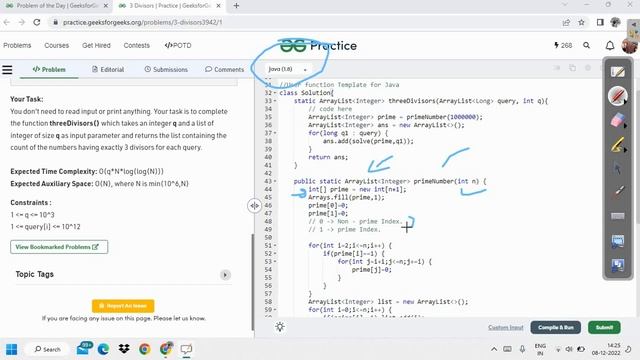Click the line 35 primeNumber code text
The height and width of the screenshot is (360, 640).
coord(395,117)
